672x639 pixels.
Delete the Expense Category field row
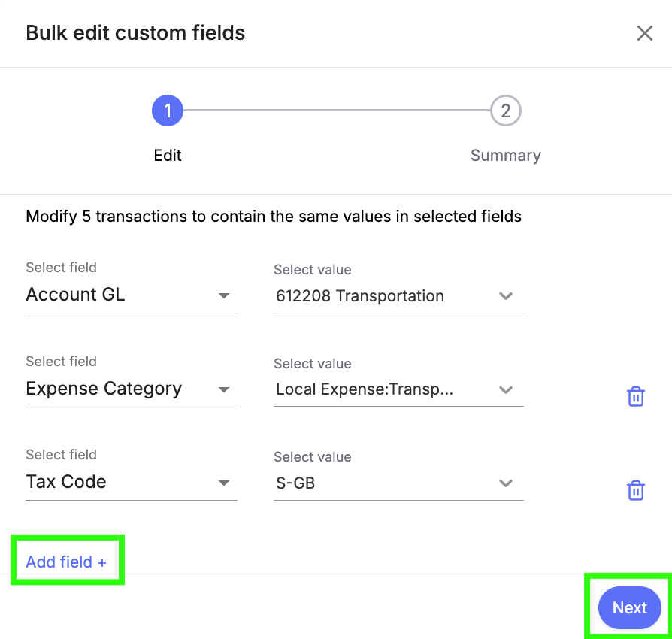pos(636,396)
